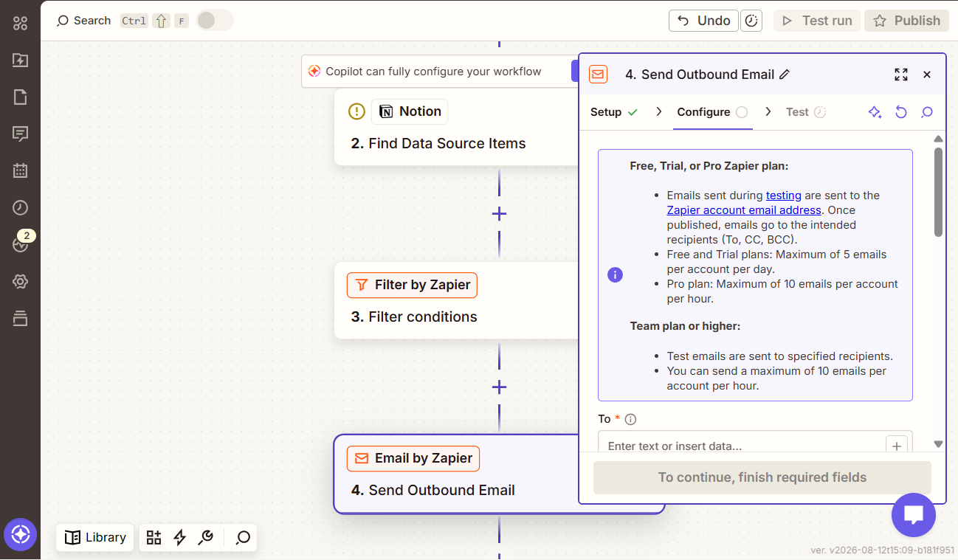Click the Test run button
This screenshot has height=560, width=958.
pyautogui.click(x=817, y=21)
